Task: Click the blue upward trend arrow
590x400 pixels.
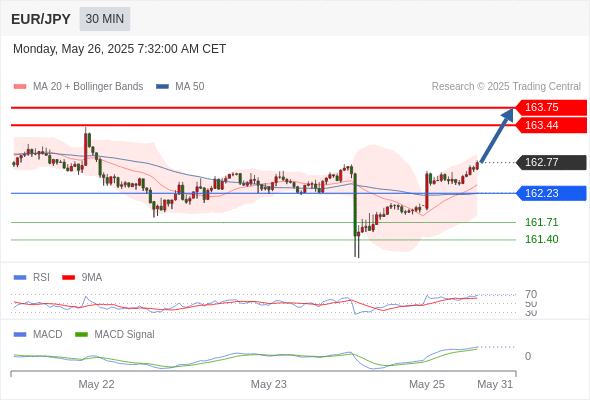Action: (x=497, y=135)
